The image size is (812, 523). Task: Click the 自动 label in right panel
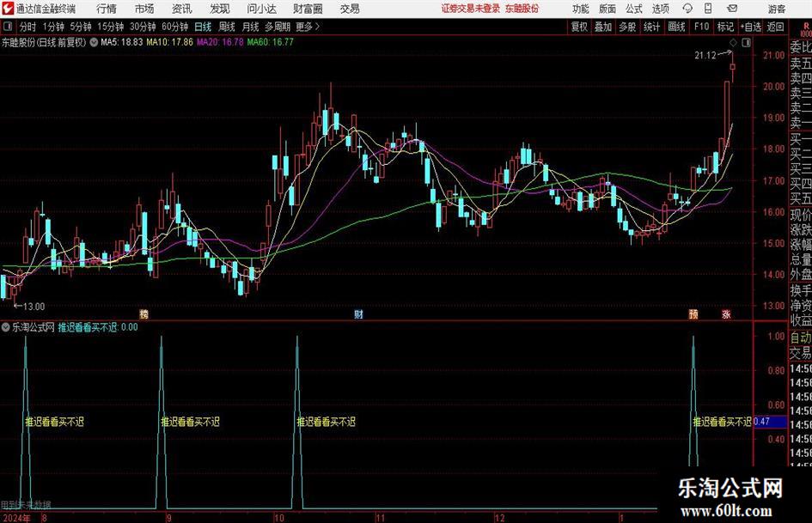point(801,338)
